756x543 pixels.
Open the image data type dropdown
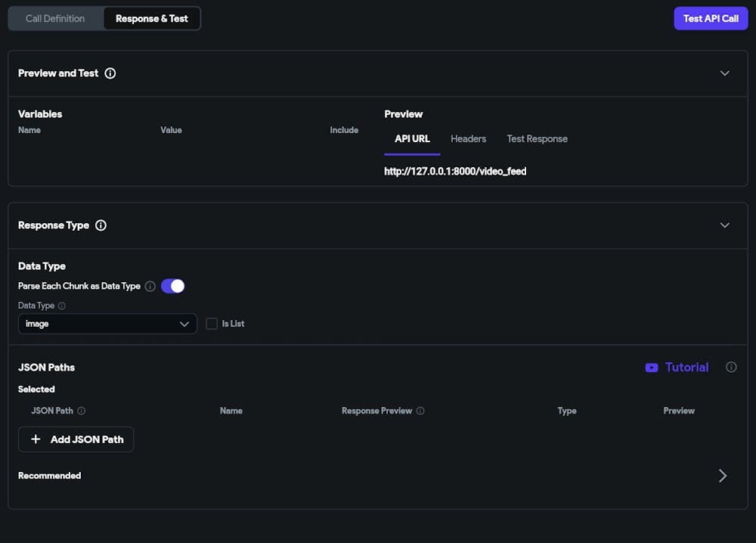pos(107,324)
